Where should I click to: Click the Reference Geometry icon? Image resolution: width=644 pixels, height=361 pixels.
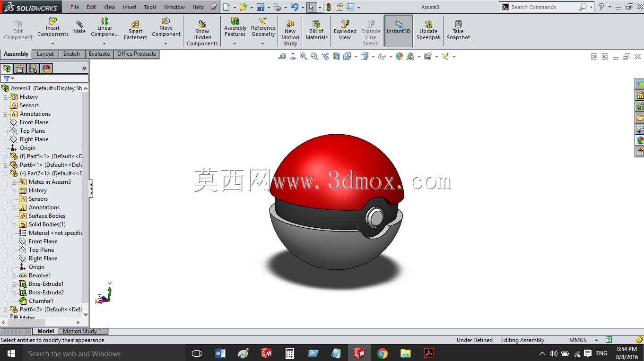263,27
